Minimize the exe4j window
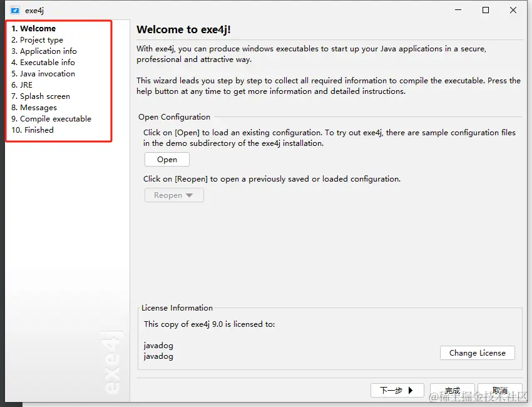Image resolution: width=532 pixels, height=407 pixels. pos(458,10)
